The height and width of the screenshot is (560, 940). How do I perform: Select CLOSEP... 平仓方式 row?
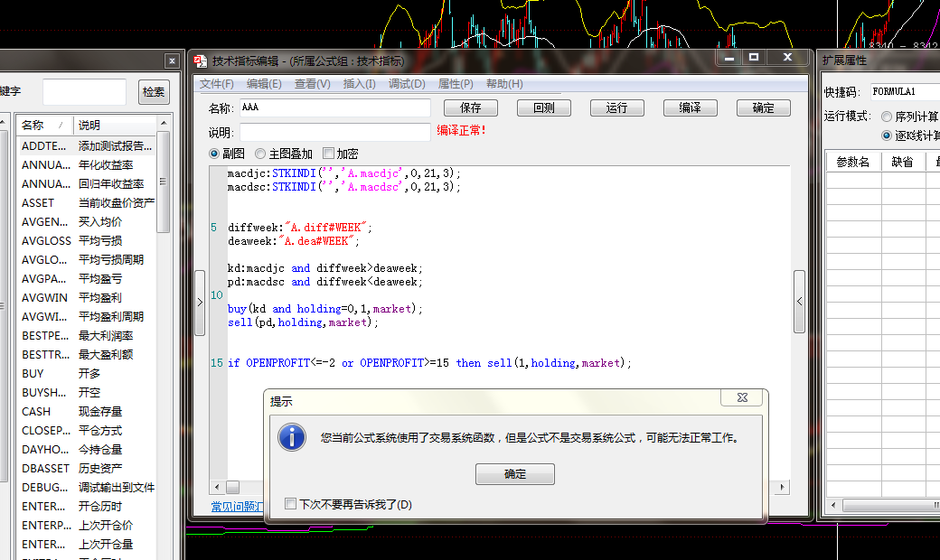coord(87,431)
